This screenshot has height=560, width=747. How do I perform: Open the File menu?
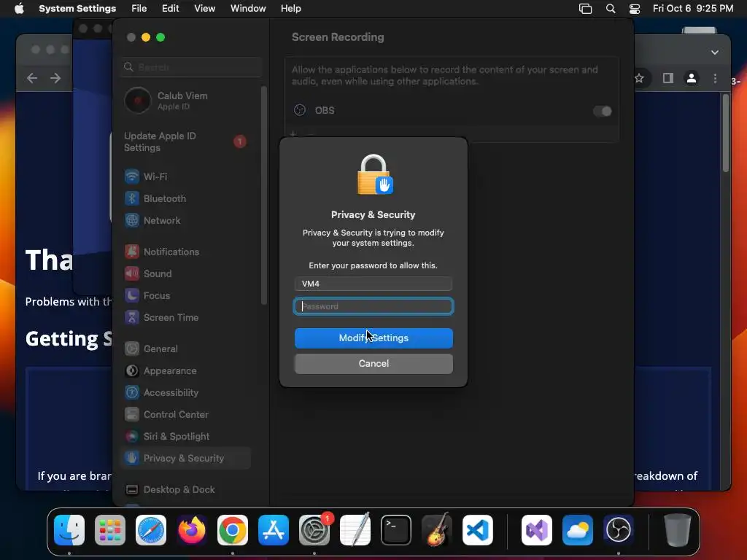click(139, 9)
